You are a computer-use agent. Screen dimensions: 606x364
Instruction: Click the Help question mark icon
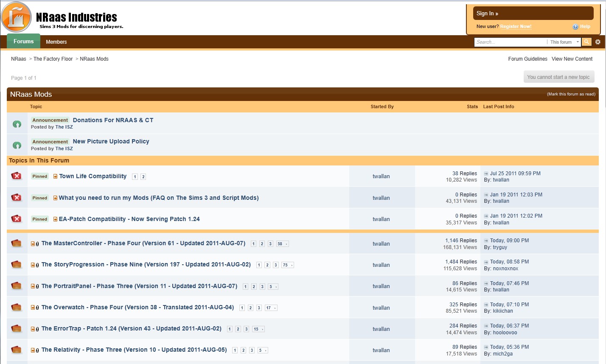tap(575, 27)
